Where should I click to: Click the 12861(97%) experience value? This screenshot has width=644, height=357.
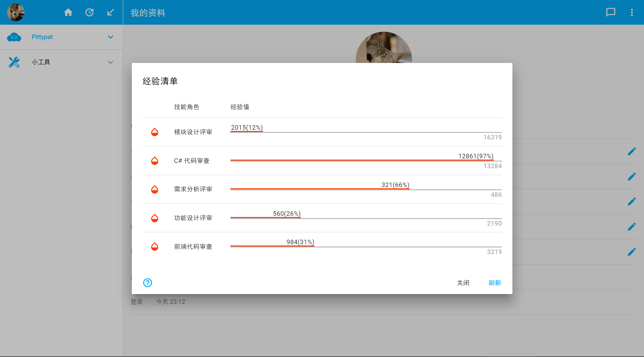point(476,156)
